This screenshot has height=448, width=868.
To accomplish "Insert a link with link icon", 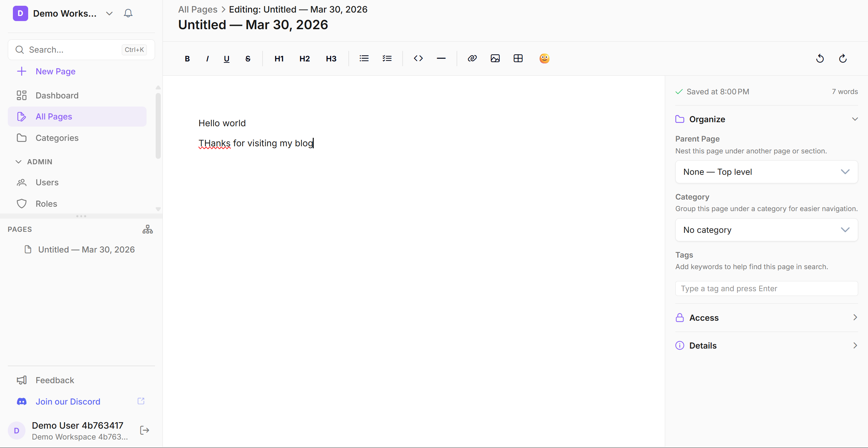I will pos(472,58).
